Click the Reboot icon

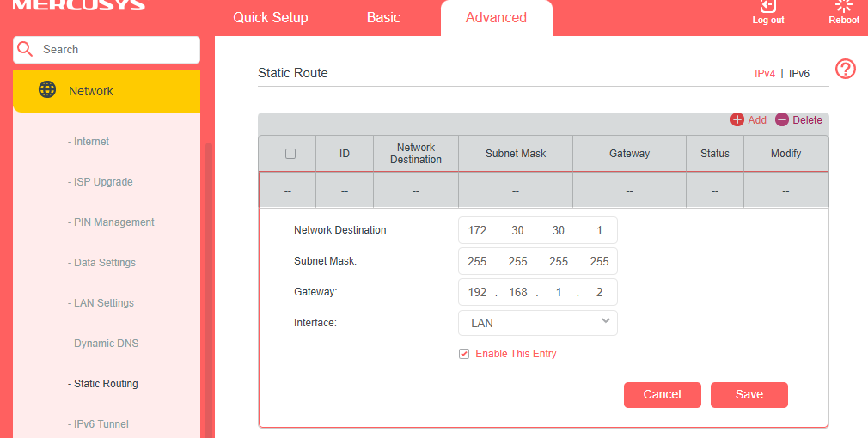tap(844, 6)
